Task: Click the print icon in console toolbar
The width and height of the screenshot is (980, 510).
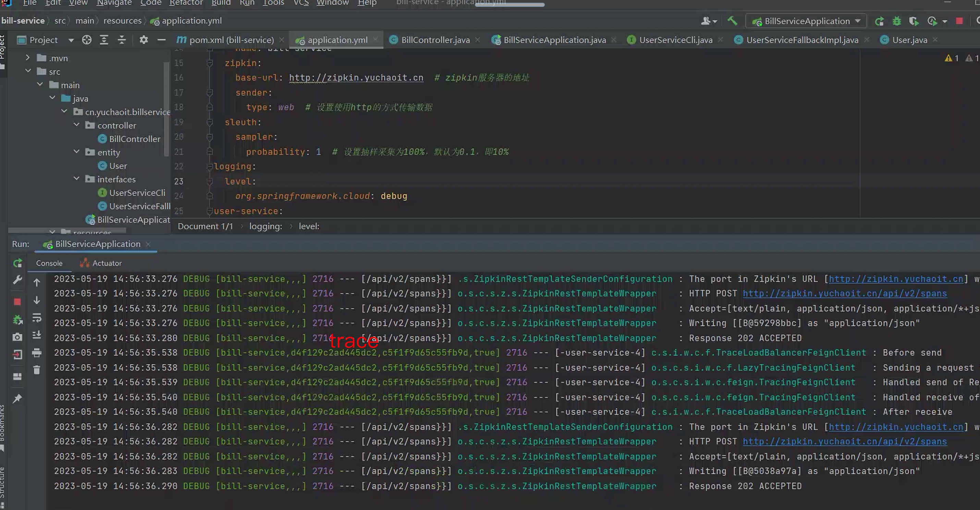Action: pos(37,352)
